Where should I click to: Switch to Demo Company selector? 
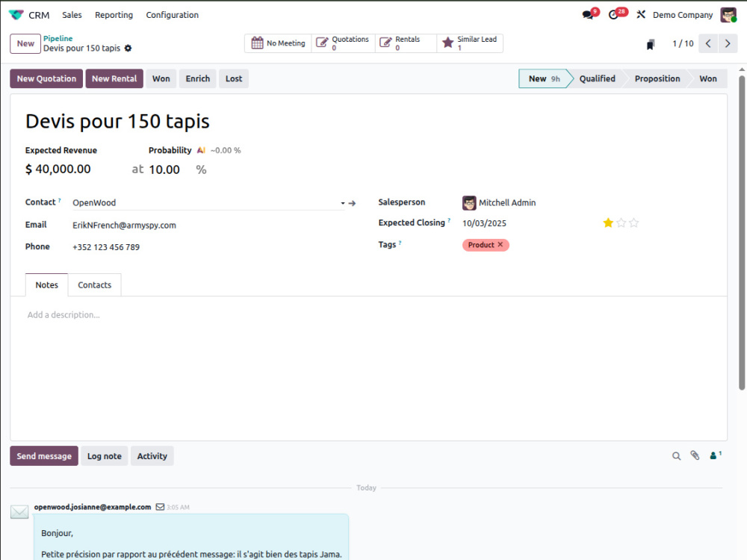coord(683,15)
